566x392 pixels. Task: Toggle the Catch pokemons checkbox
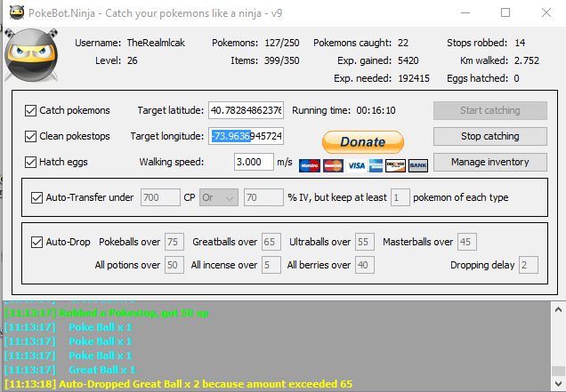[30, 111]
